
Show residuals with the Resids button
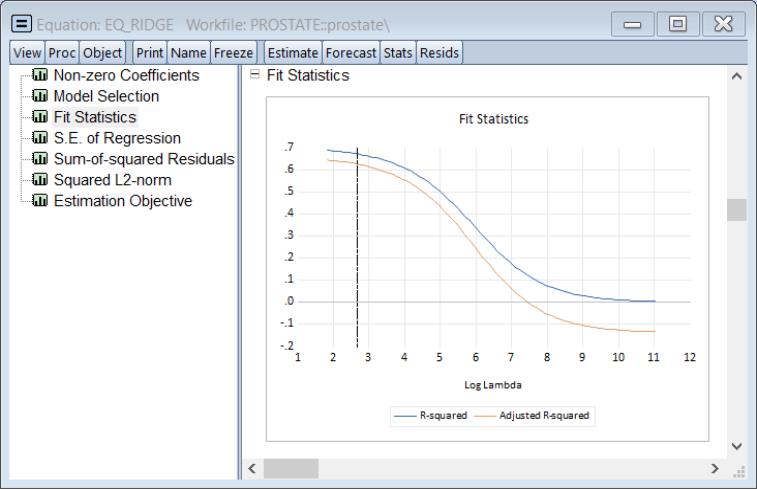pos(439,53)
